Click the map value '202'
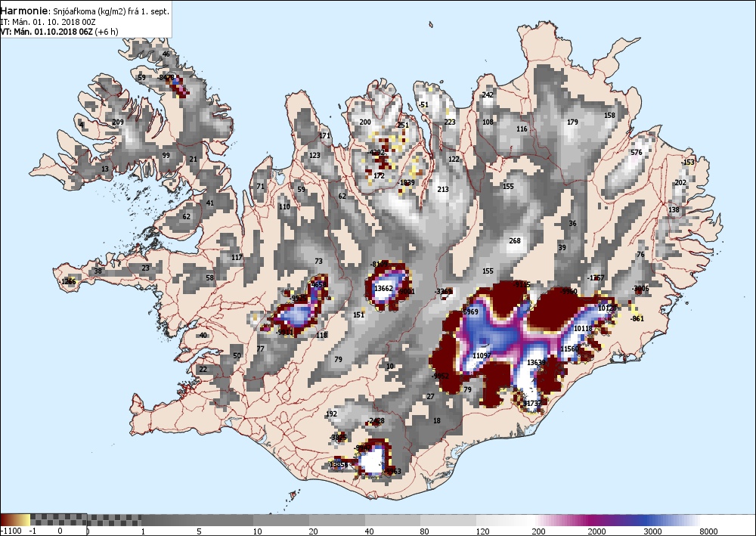Image resolution: width=756 pixels, height=536 pixels. 680,183
